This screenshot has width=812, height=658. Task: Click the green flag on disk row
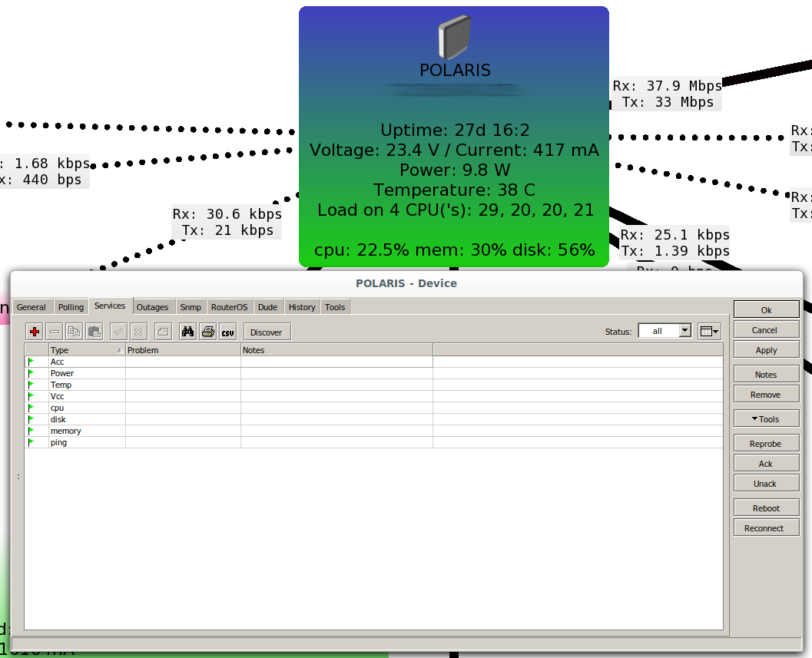tap(31, 418)
